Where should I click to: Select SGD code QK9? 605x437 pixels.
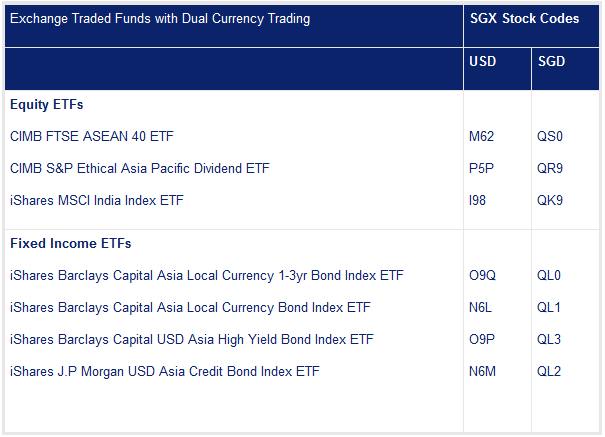coord(550,200)
